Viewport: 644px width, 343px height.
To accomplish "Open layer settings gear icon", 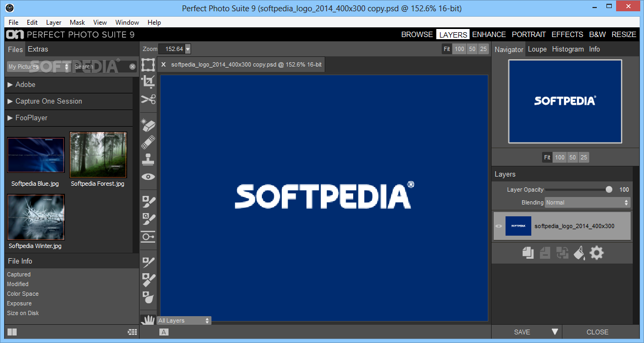I will pos(597,253).
